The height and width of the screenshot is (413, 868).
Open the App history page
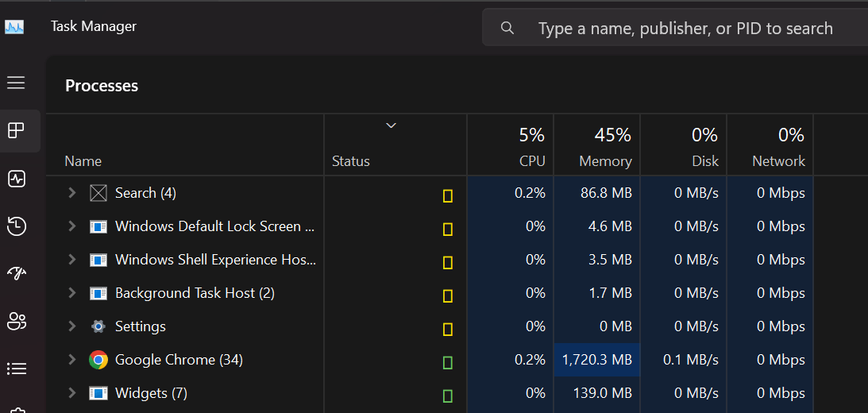[16, 226]
